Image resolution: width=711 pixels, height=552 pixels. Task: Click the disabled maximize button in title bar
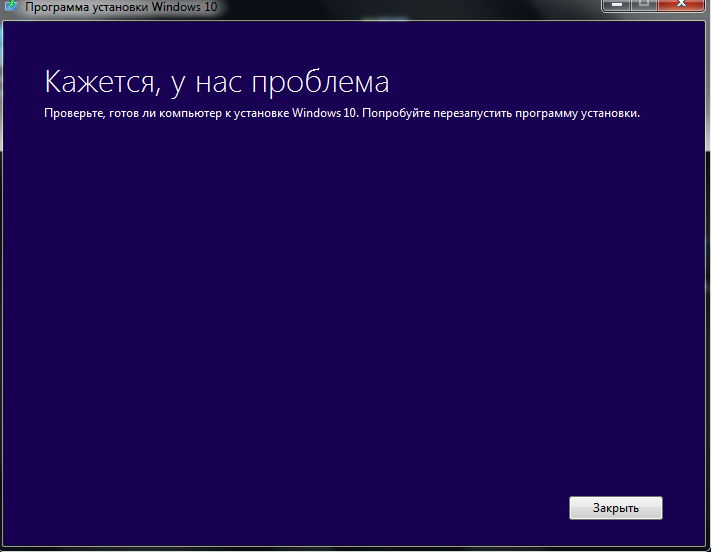[644, 5]
